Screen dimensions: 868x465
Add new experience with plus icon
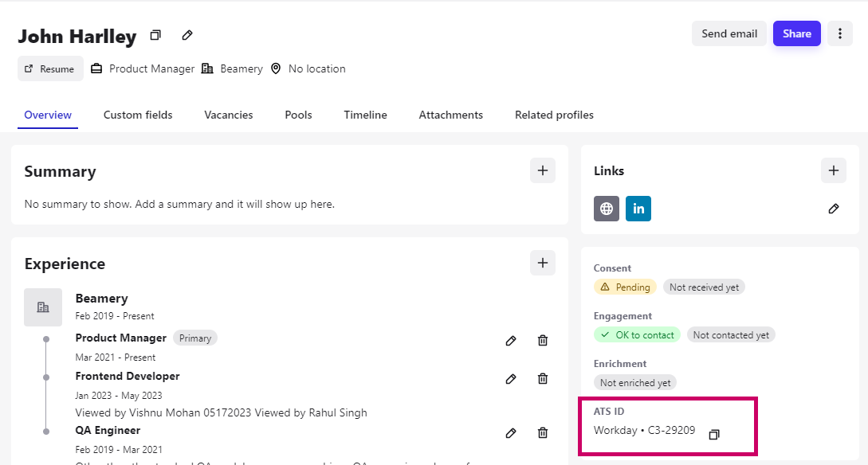point(543,263)
